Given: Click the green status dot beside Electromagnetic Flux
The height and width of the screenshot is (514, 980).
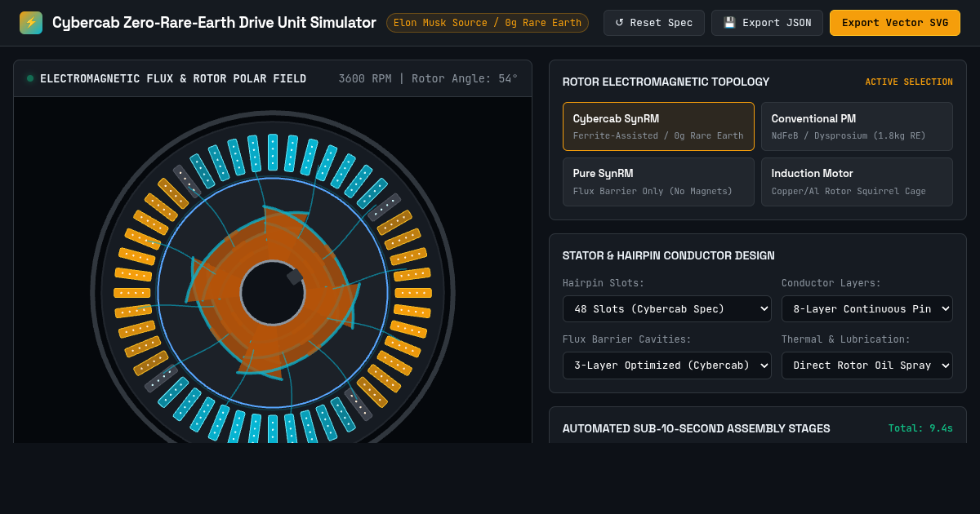Looking at the screenshot, I should (30, 78).
